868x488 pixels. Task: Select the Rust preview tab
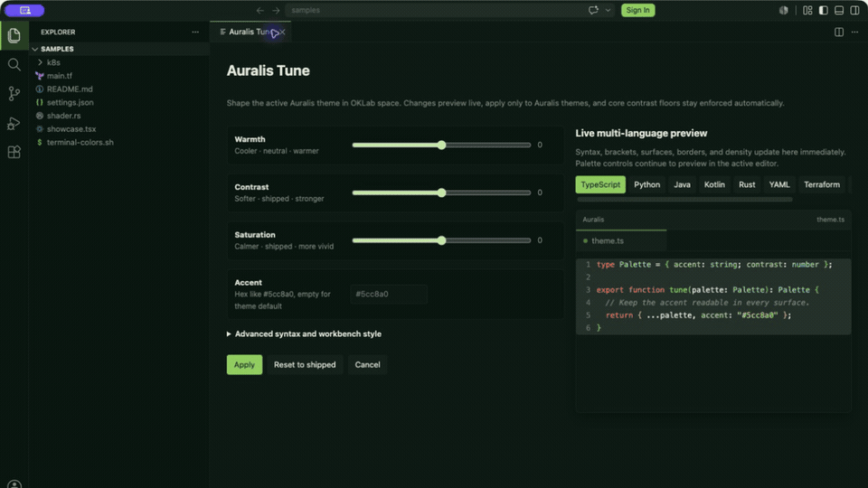pyautogui.click(x=747, y=184)
